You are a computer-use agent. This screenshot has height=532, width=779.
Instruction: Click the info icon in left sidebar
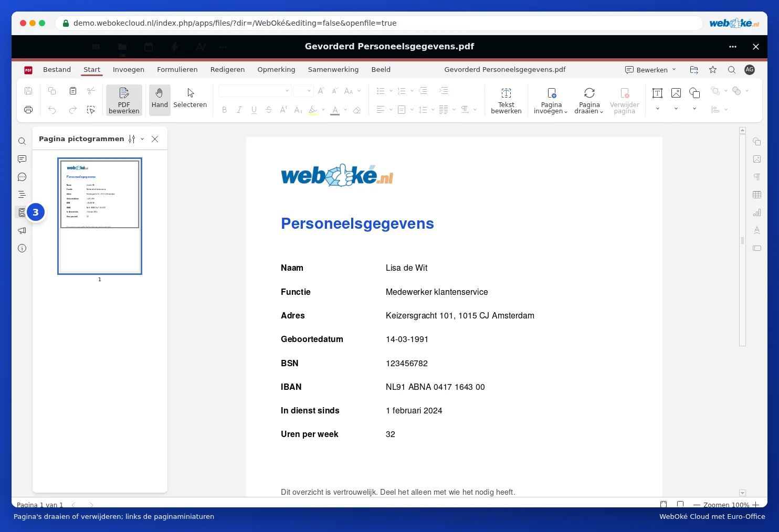22,248
